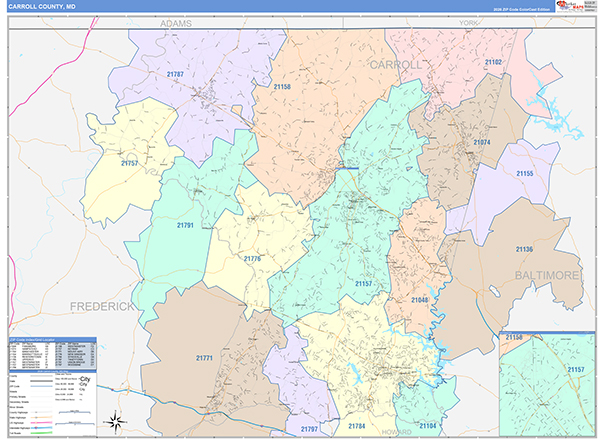This screenshot has height=439, width=600.
Task: Click the ADAMS county label
Action: click(176, 24)
